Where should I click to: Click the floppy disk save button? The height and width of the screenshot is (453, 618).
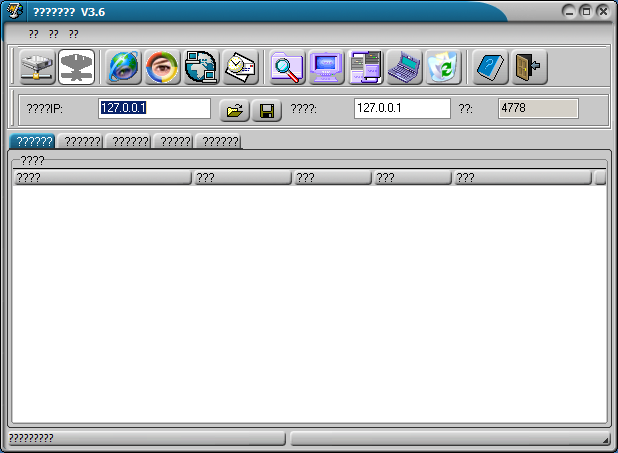(267, 110)
